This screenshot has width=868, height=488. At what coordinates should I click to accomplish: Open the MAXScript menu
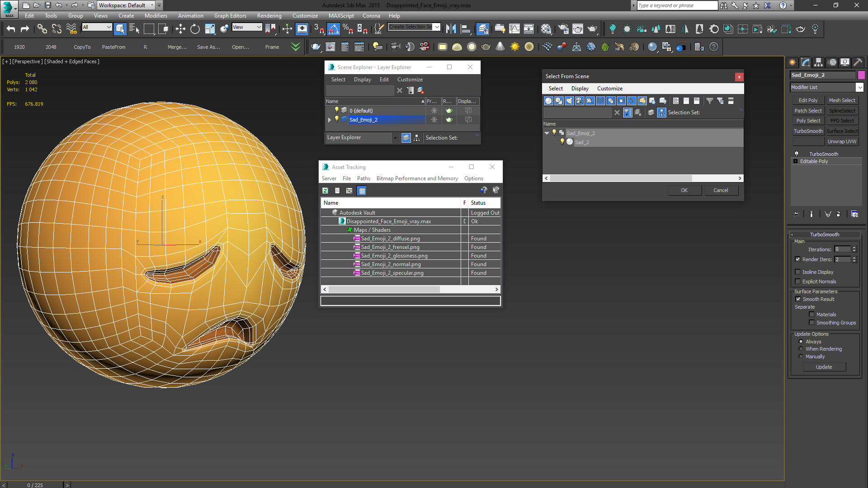341,15
